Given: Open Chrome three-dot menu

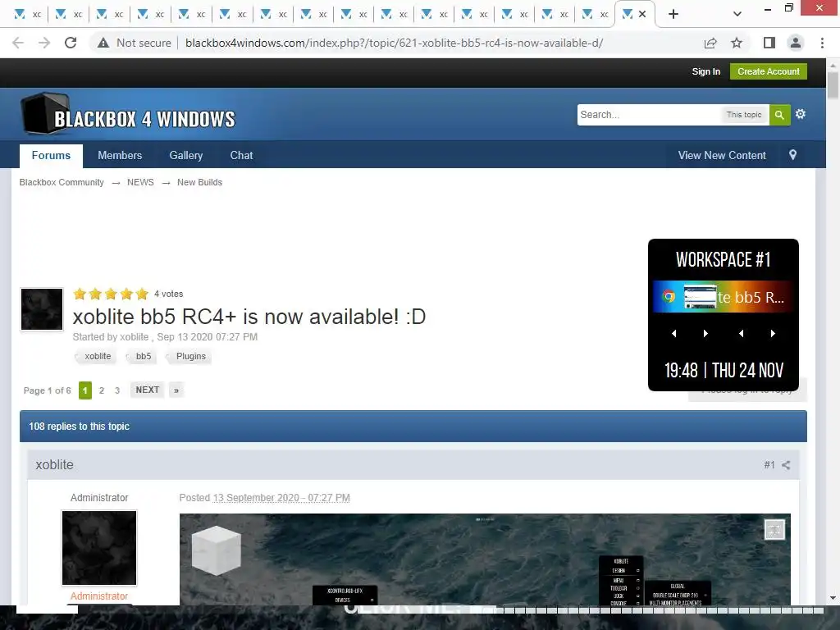Looking at the screenshot, I should click(822, 43).
